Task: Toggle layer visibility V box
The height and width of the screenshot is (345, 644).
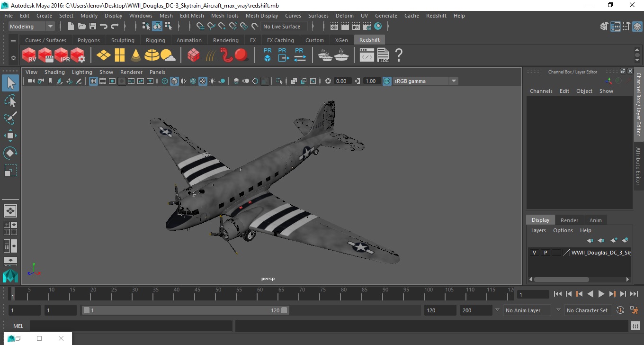Action: point(534,253)
